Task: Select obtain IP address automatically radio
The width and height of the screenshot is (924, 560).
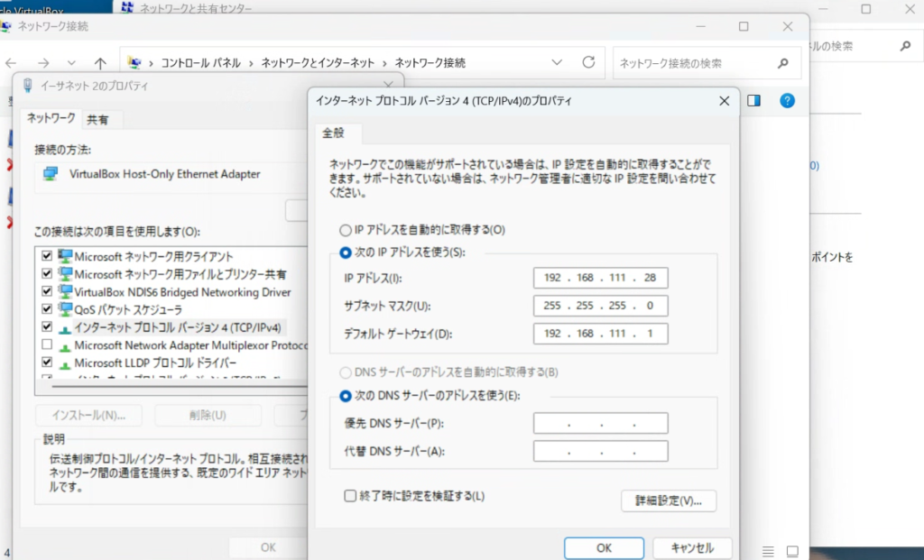Action: (x=345, y=230)
